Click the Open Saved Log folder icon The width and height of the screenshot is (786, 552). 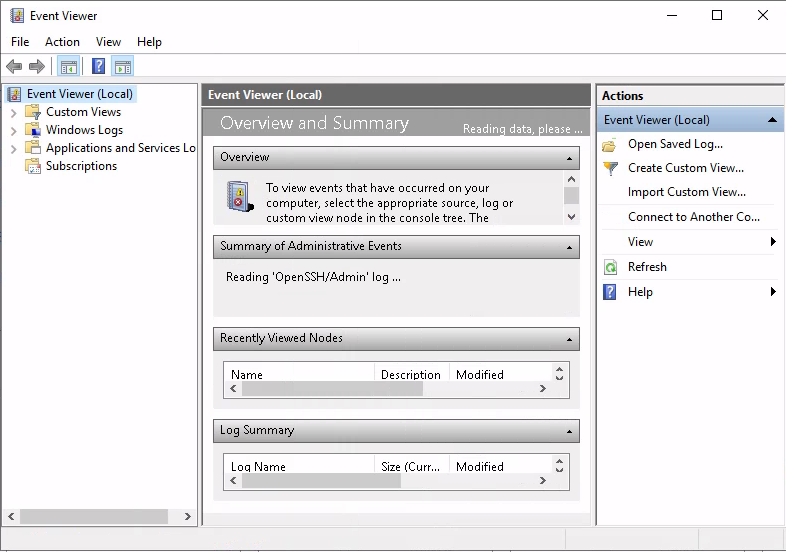(x=610, y=144)
